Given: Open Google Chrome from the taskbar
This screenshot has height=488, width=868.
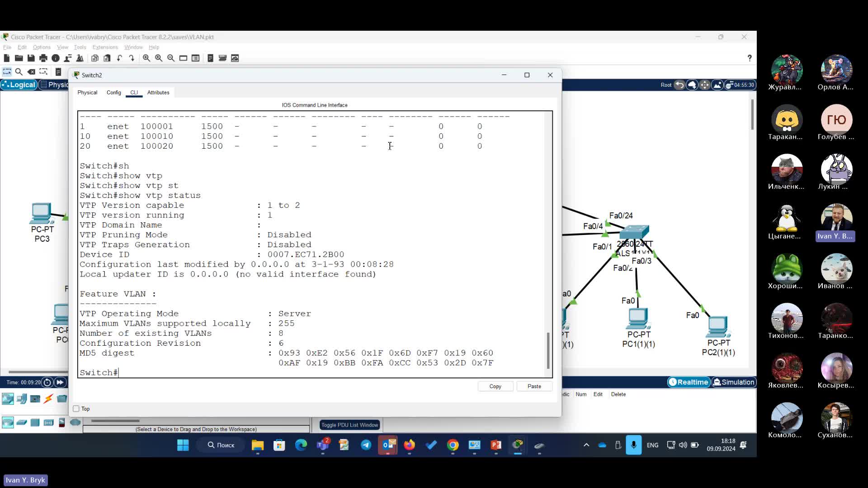Looking at the screenshot, I should tap(453, 445).
